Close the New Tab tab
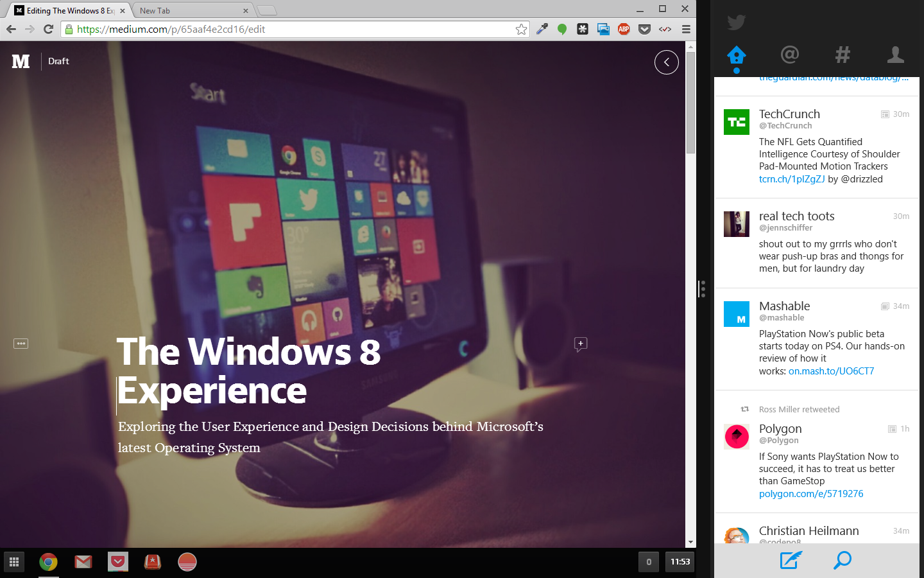The width and height of the screenshot is (924, 578). [x=246, y=11]
